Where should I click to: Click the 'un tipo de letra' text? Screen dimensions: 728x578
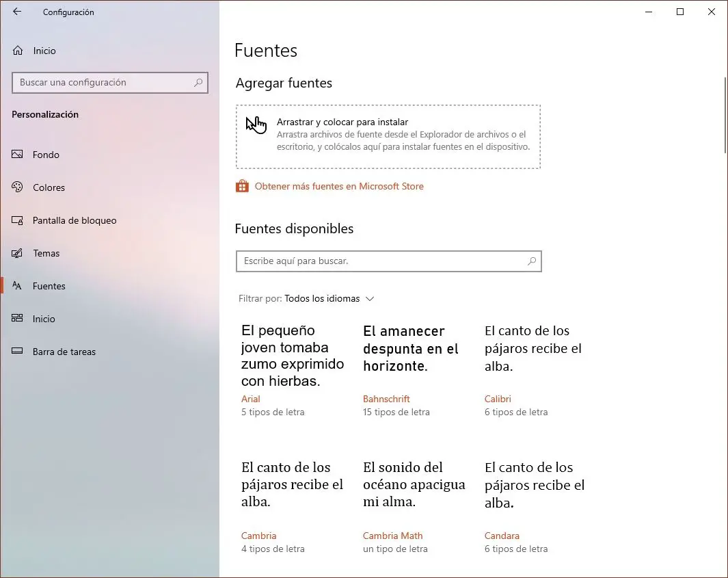[x=395, y=549]
